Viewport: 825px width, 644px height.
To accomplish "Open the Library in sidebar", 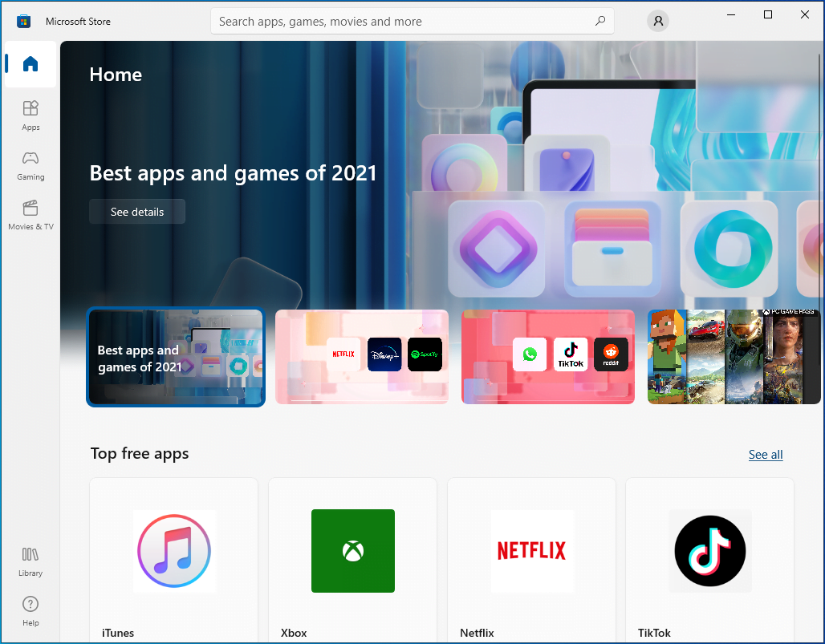I will pyautogui.click(x=30, y=561).
